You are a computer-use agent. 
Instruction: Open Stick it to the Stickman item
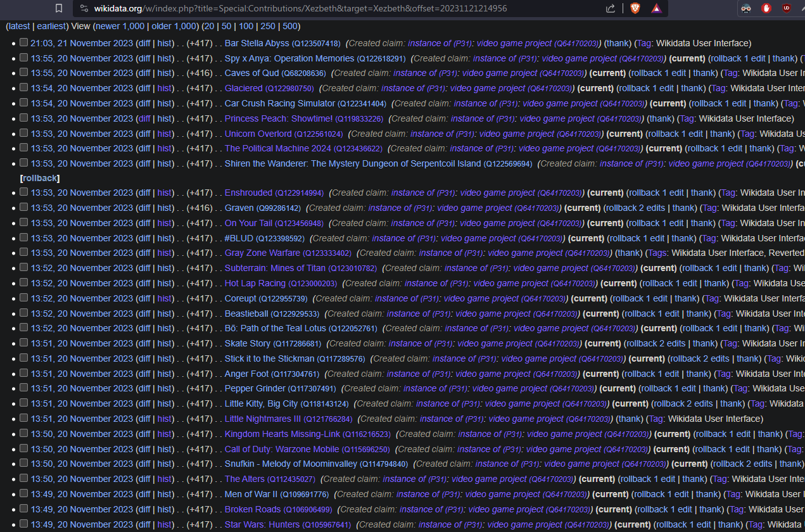click(x=295, y=358)
